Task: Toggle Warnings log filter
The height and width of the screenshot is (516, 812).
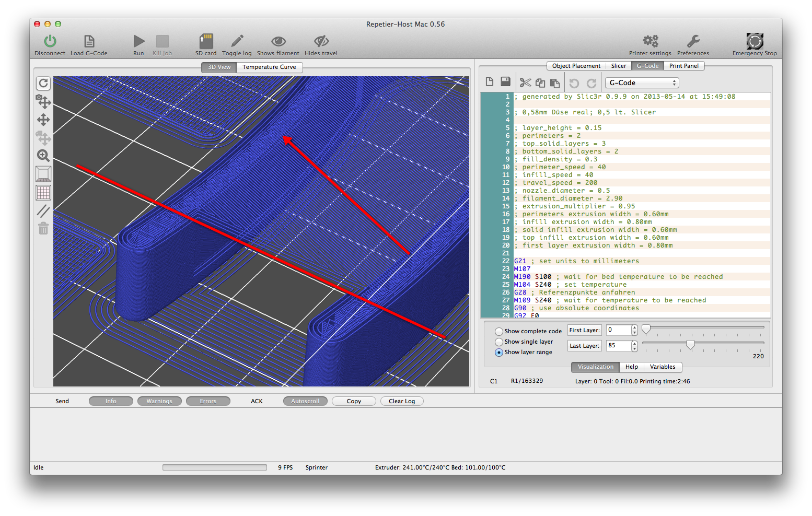Action: pos(159,401)
